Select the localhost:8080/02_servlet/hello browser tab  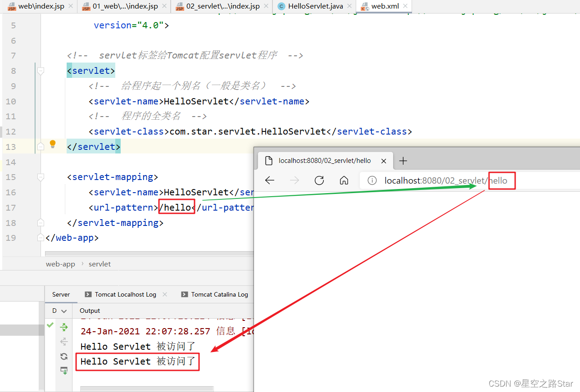tap(325, 161)
